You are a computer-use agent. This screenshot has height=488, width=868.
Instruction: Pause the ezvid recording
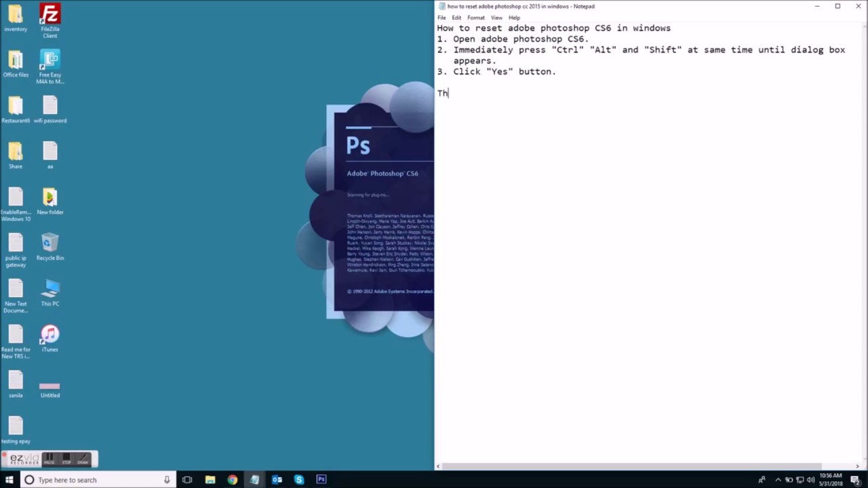click(x=49, y=459)
